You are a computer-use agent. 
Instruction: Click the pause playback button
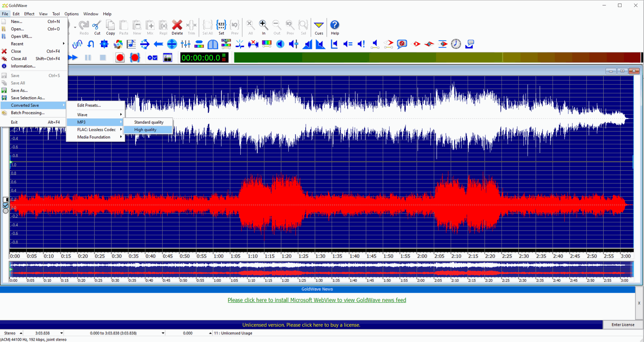[88, 58]
